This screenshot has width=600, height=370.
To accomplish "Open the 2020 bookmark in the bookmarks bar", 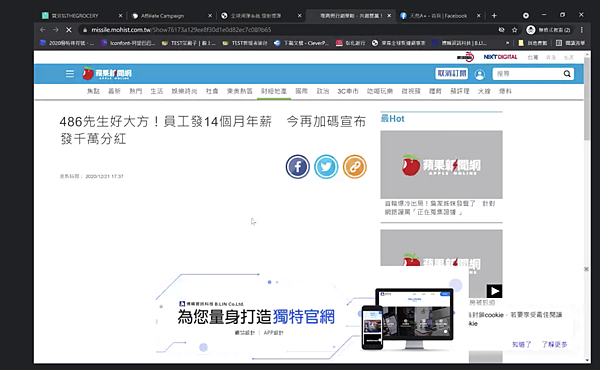I will point(67,43).
